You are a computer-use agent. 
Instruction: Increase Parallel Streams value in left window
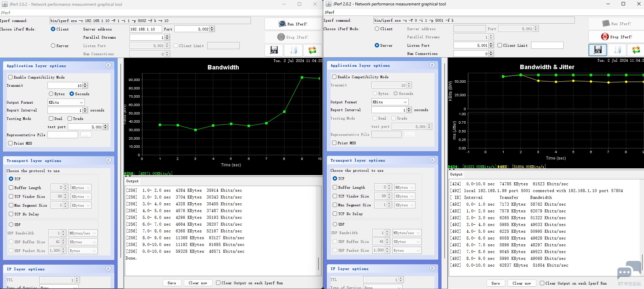(167, 36)
